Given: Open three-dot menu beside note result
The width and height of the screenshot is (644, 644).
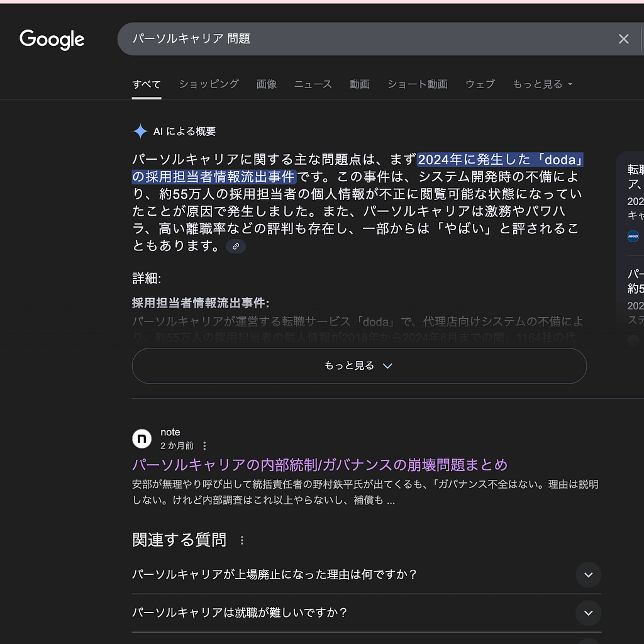Looking at the screenshot, I should pyautogui.click(x=204, y=446).
